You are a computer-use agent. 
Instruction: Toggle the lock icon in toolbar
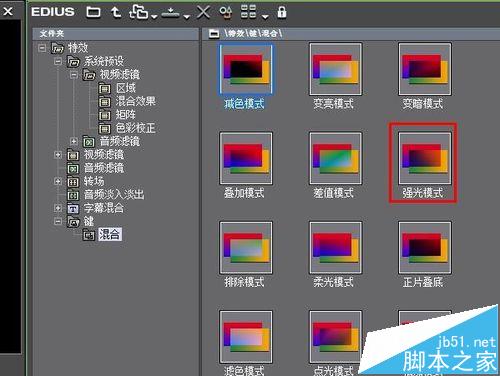point(282,12)
